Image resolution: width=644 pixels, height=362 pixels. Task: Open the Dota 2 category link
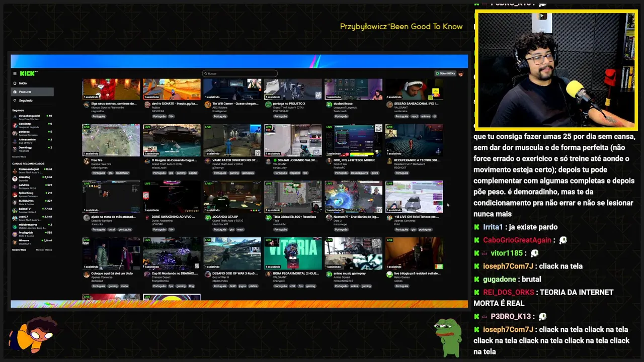[337, 221]
